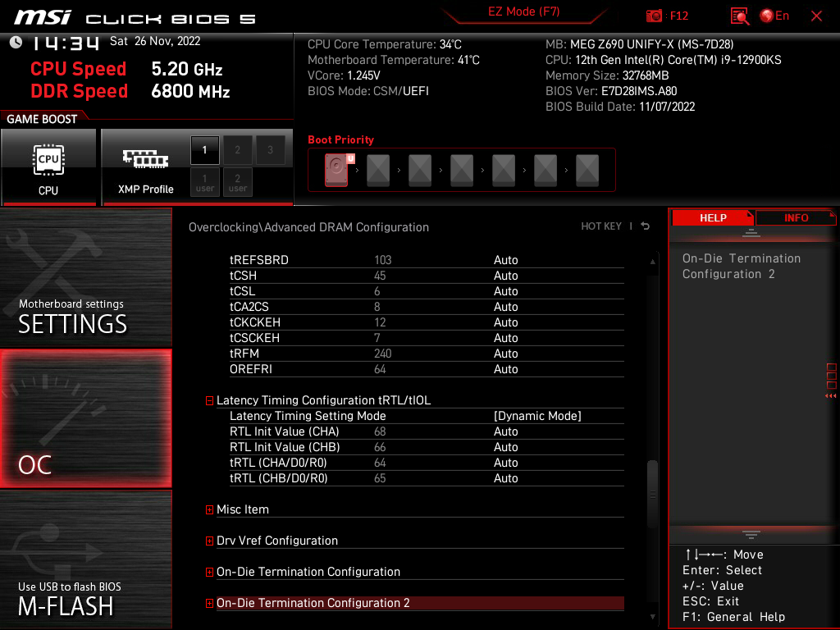Click the clock icon beside the time
The image size is (840, 630).
(x=16, y=43)
